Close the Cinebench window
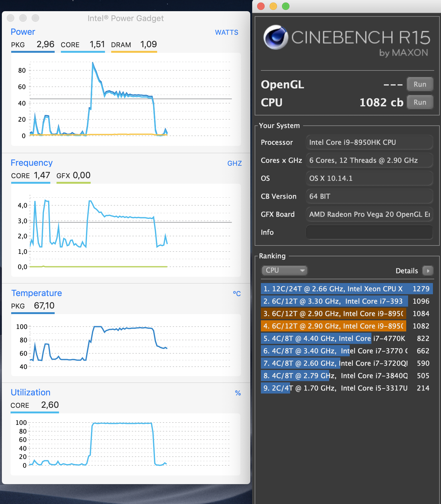441x504 pixels. [261, 6]
